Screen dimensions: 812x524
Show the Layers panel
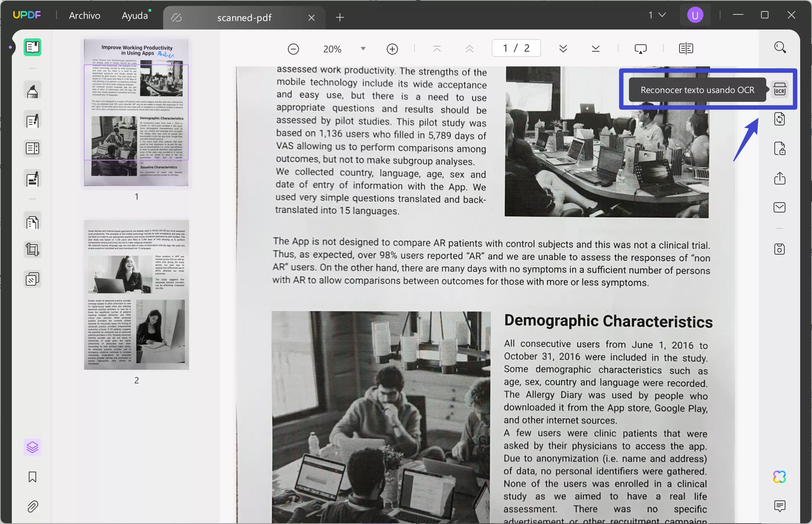pyautogui.click(x=32, y=447)
